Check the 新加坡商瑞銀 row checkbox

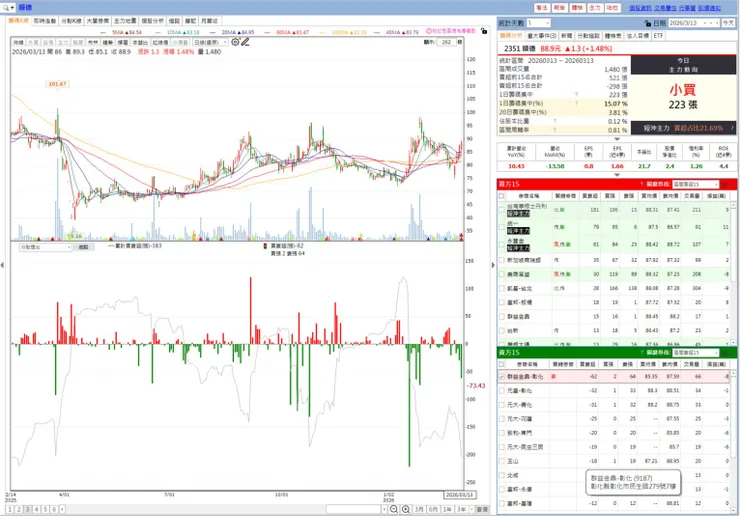click(x=502, y=260)
